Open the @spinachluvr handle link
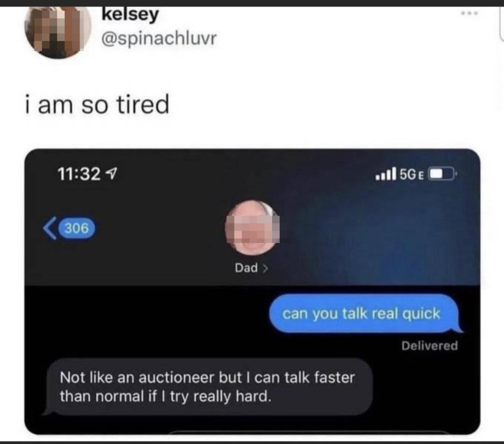The width and height of the screenshot is (504, 444). tap(159, 38)
